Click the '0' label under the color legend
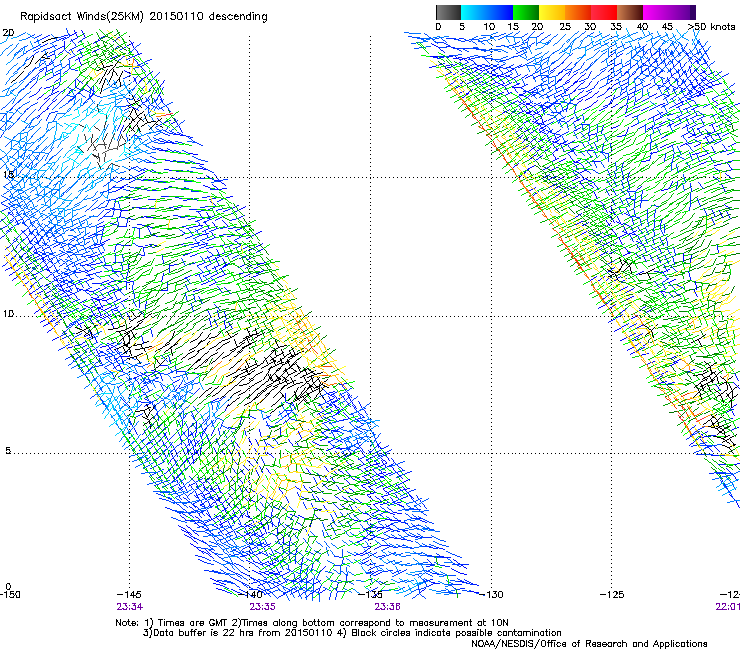 click(x=438, y=26)
